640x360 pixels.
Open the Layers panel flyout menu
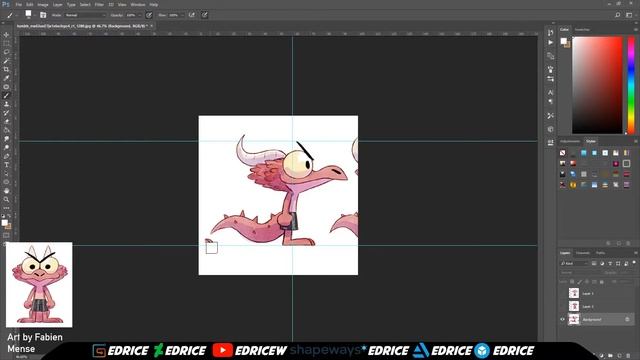coord(636,253)
